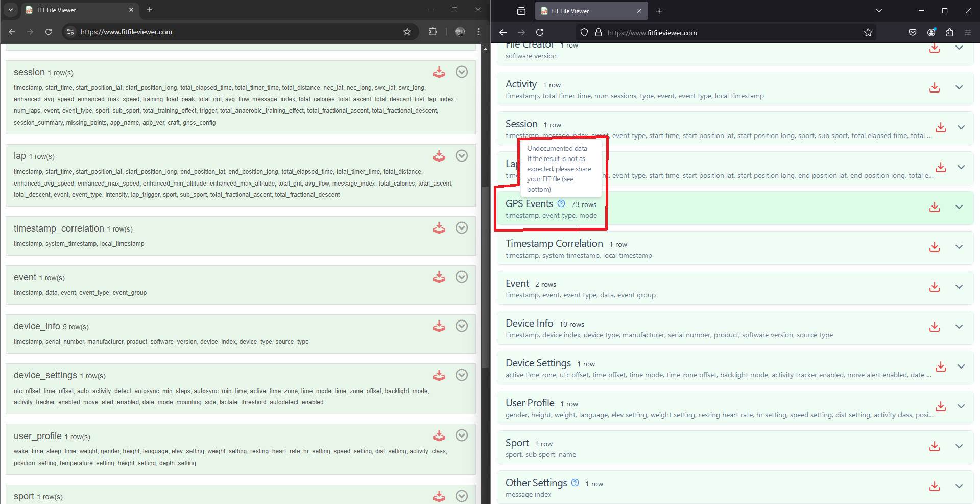Download the device_info table data

click(x=439, y=326)
